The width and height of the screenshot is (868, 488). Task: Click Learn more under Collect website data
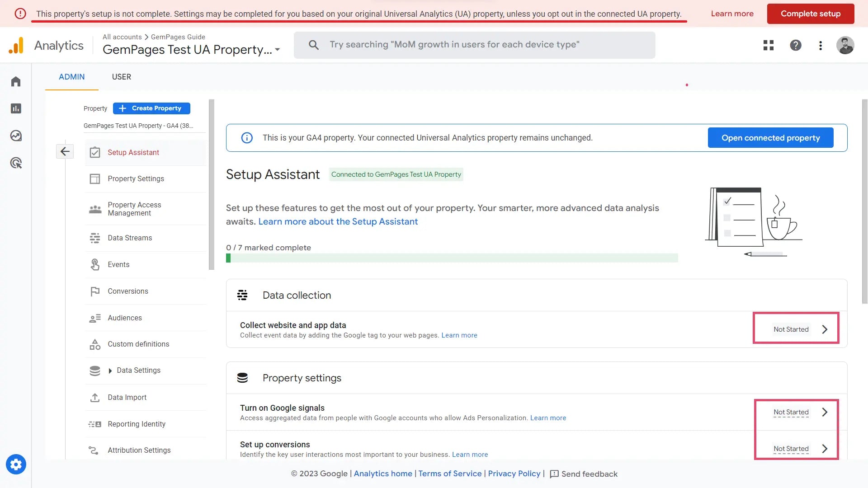pyautogui.click(x=459, y=335)
